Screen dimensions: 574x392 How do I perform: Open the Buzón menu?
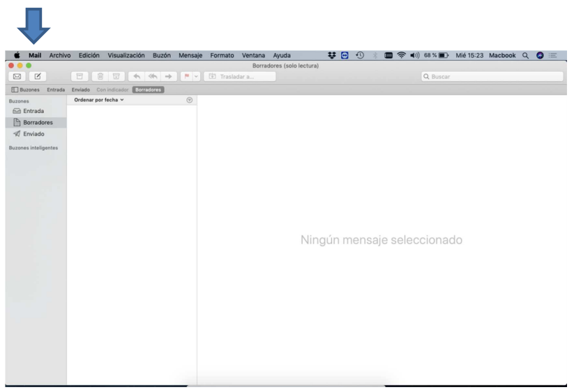[x=162, y=55]
